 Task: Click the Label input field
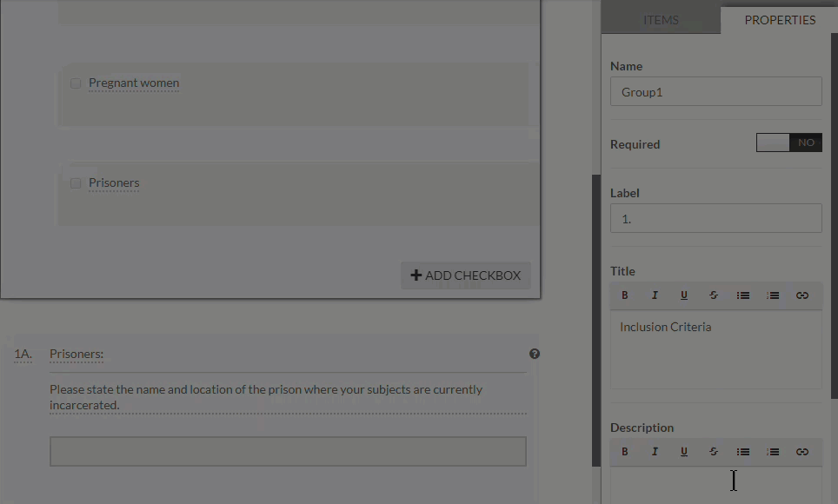(x=715, y=219)
